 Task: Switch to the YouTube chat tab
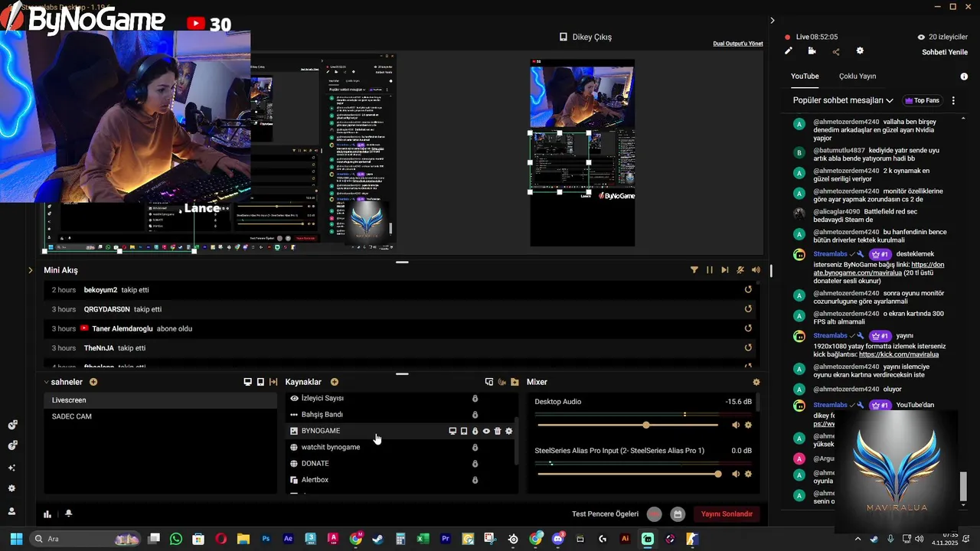click(x=805, y=77)
